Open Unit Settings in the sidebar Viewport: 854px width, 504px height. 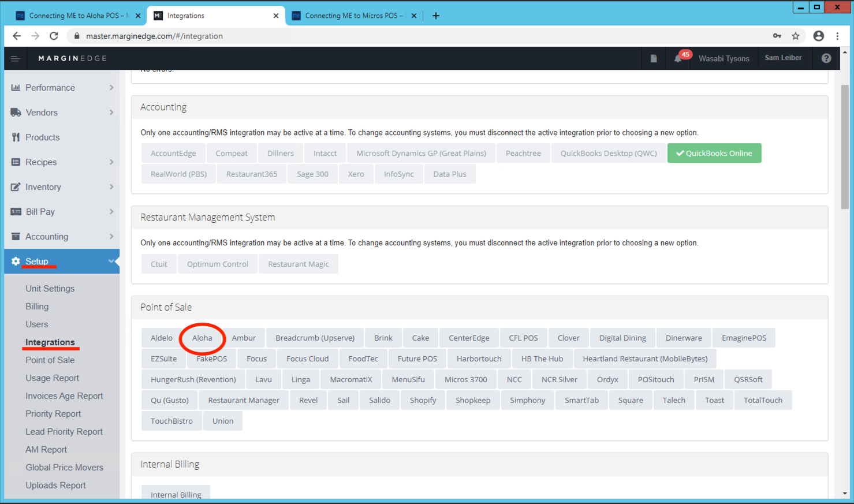(50, 289)
